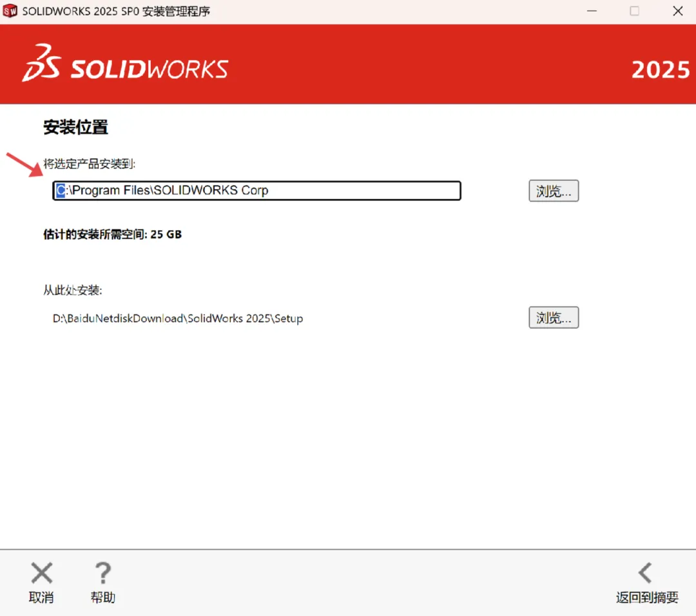This screenshot has width=696, height=616.
Task: Browse for the install-from source folder
Action: click(x=554, y=317)
